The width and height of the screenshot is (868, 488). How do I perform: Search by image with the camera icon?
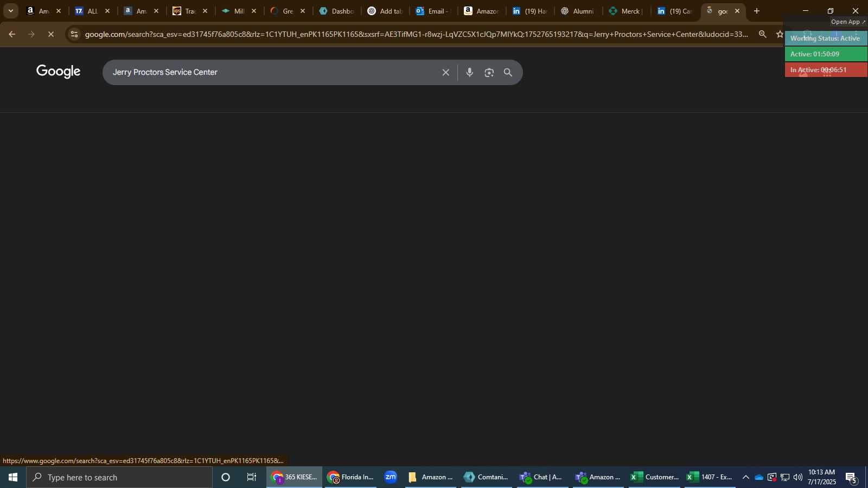click(x=489, y=72)
